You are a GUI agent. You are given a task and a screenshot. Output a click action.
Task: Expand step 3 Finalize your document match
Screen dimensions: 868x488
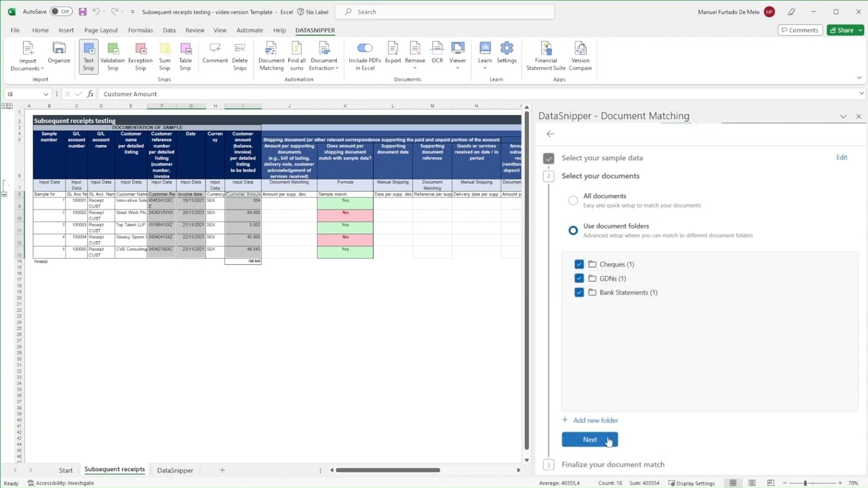(x=612, y=465)
